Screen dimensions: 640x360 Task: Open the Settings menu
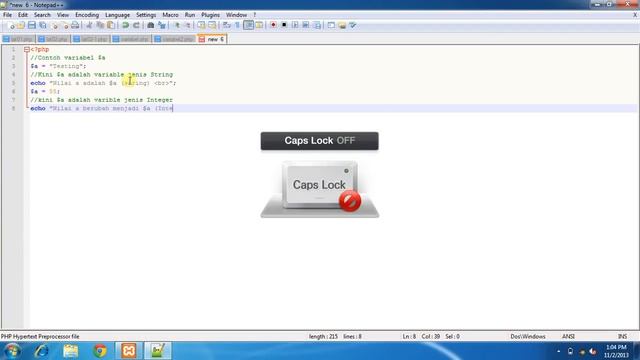[x=146, y=15]
